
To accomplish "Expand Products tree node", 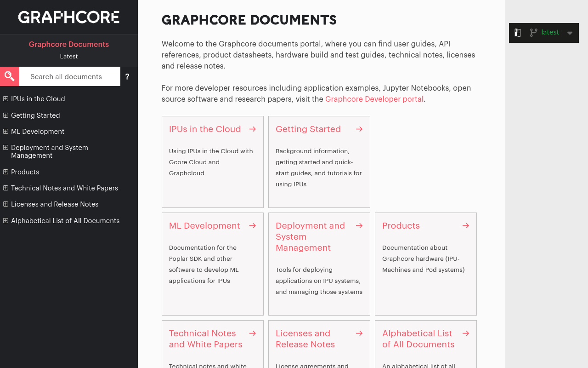I will (6, 172).
